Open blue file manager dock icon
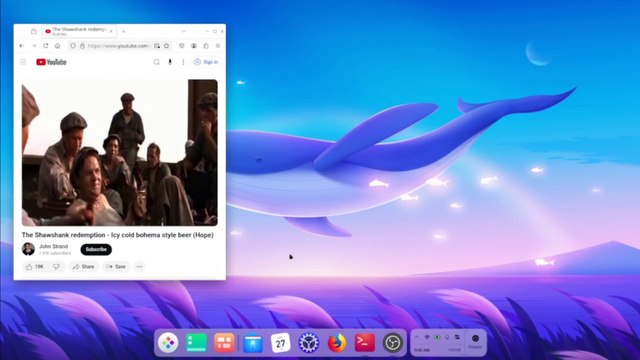Image resolution: width=640 pixels, height=360 pixels. [253, 343]
